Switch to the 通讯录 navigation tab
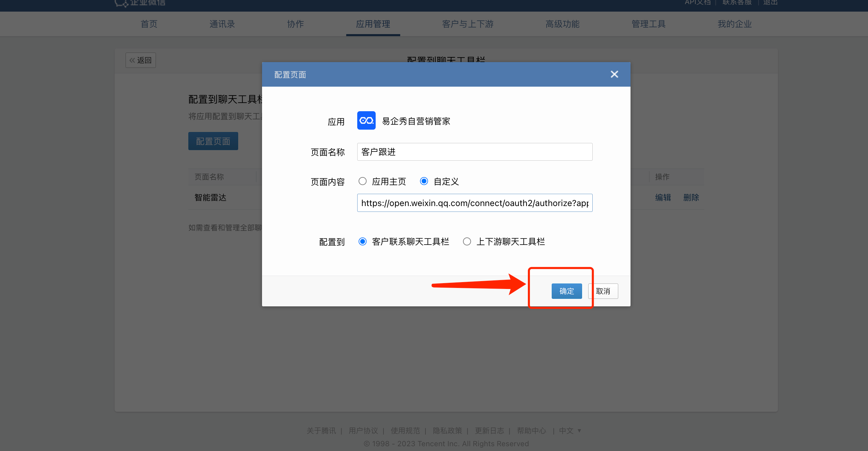This screenshot has width=868, height=451. coord(222,24)
